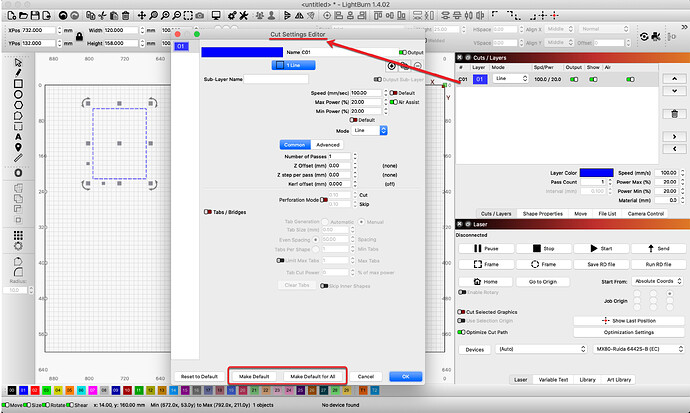Open Settings gears icon in toolbar
Image resolution: width=690 pixels, height=413 pixels.
232,16
